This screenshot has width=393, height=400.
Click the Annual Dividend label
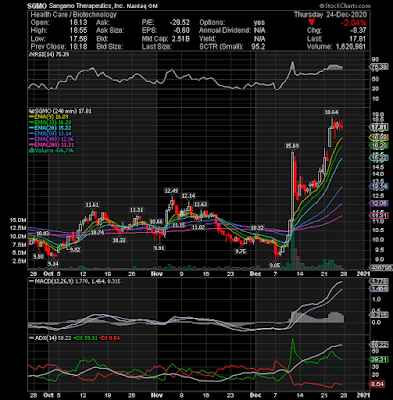click(x=225, y=31)
